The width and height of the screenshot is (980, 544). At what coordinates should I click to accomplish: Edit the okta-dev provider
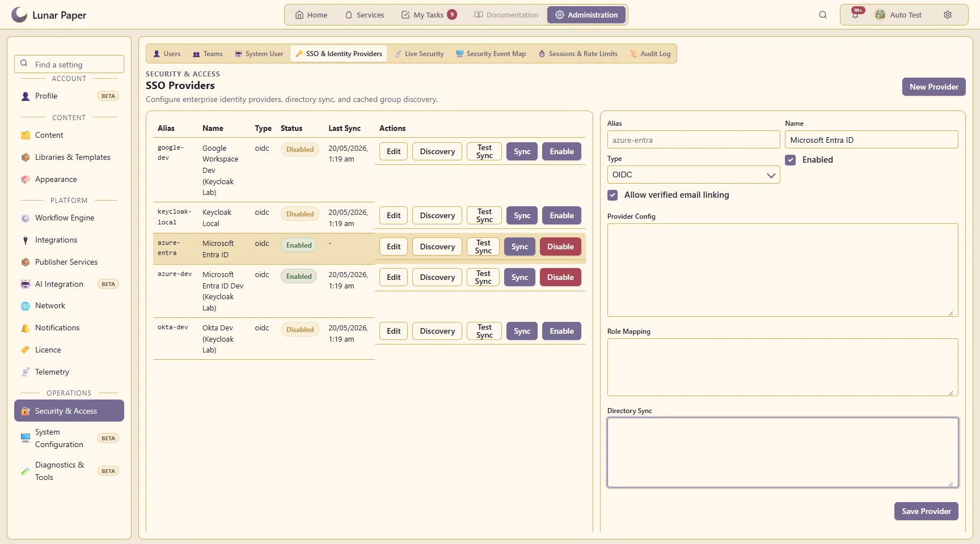pyautogui.click(x=394, y=331)
